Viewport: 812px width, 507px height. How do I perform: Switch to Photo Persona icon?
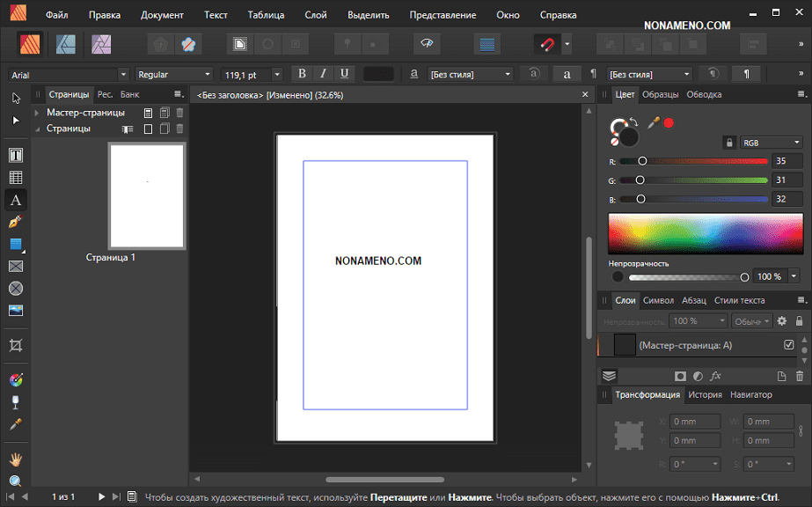(x=101, y=43)
